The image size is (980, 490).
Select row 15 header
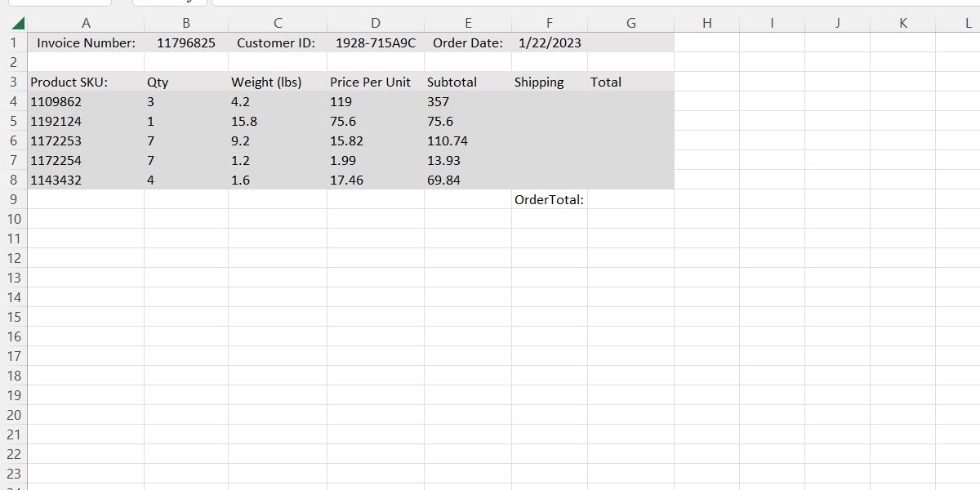pos(13,317)
